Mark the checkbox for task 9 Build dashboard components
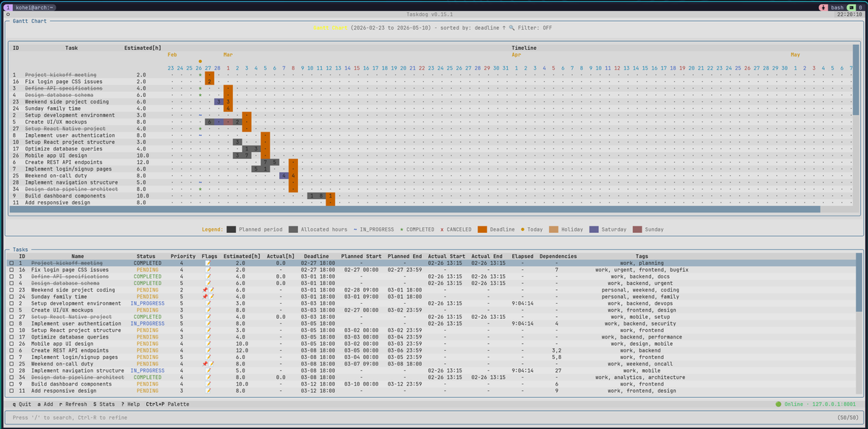Viewport: 868px width, 429px height. (x=12, y=384)
